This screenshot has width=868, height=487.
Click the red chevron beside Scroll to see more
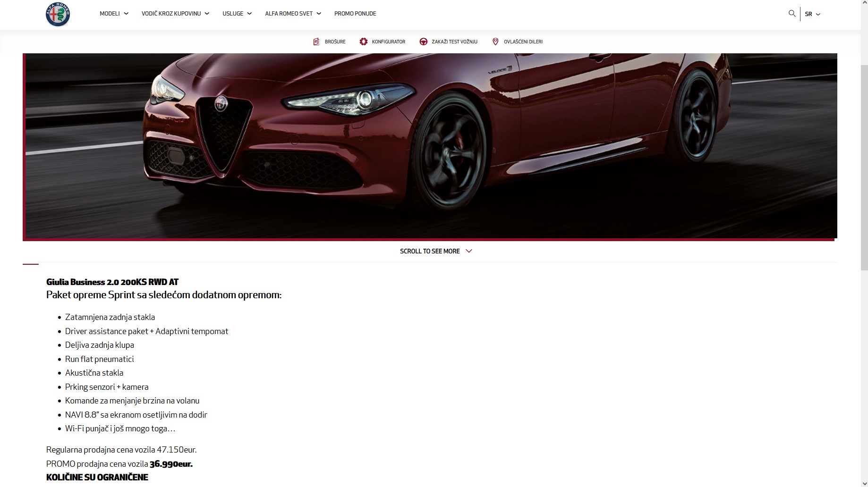468,251
